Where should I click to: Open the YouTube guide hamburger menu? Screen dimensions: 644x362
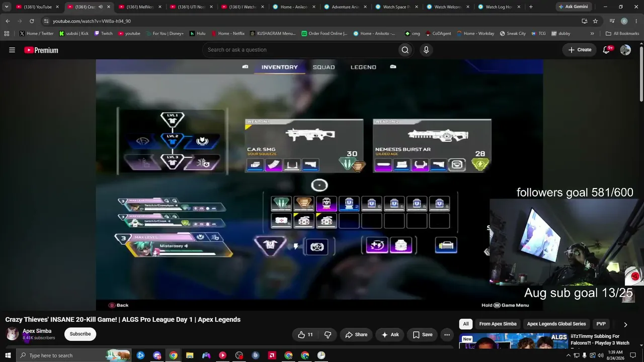(x=12, y=50)
